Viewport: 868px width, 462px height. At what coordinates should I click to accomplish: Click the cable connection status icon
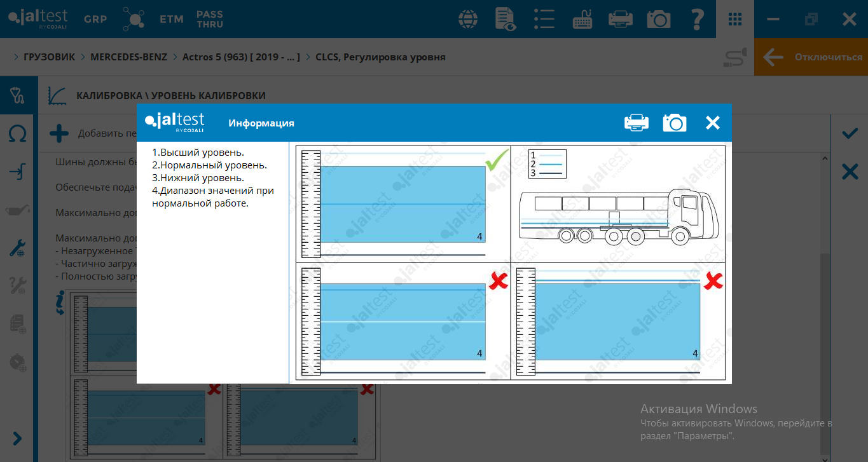(x=736, y=58)
